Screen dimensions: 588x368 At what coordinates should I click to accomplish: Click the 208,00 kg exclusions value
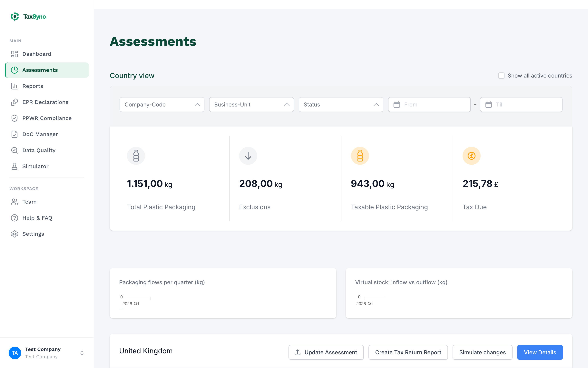(261, 184)
